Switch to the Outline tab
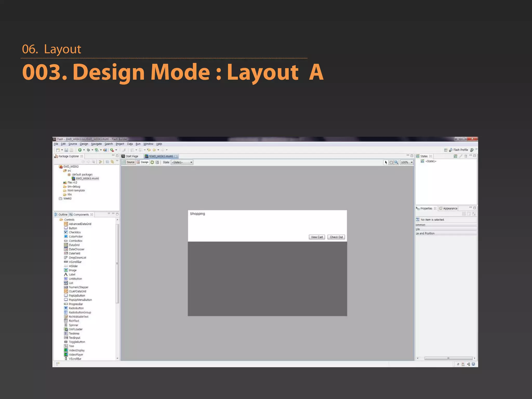532x399 pixels. (61, 215)
